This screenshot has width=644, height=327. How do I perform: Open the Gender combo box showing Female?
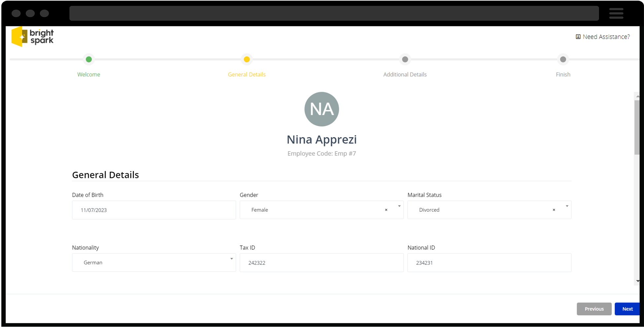(x=322, y=210)
